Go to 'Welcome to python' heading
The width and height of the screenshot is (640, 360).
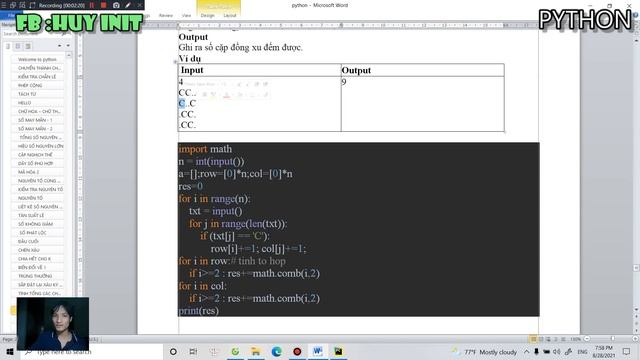coord(37,60)
